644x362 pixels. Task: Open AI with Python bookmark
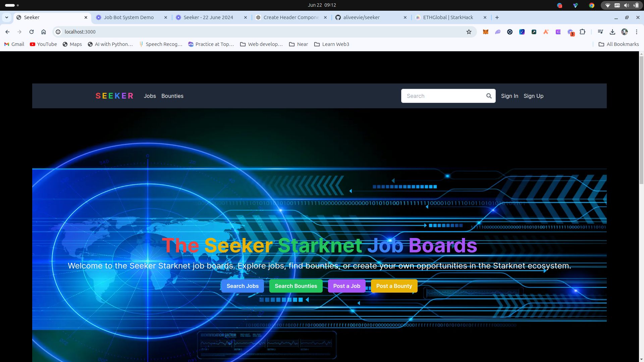(110, 44)
